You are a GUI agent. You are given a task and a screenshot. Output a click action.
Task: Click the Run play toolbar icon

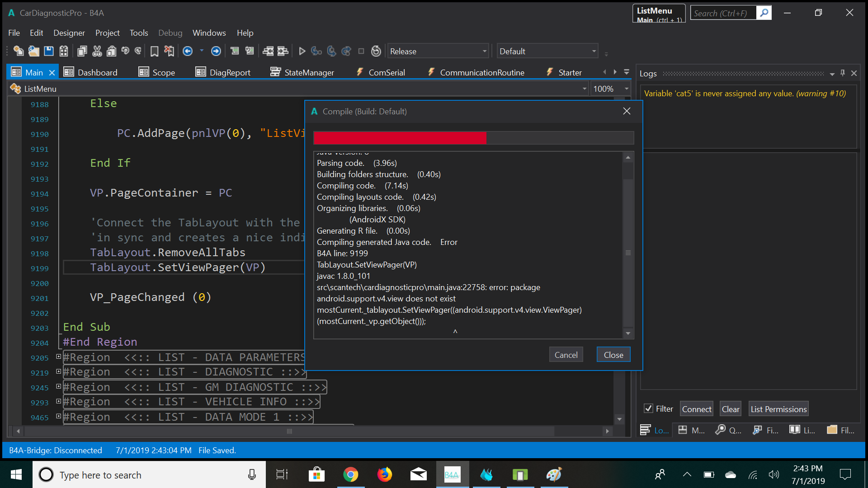302,51
